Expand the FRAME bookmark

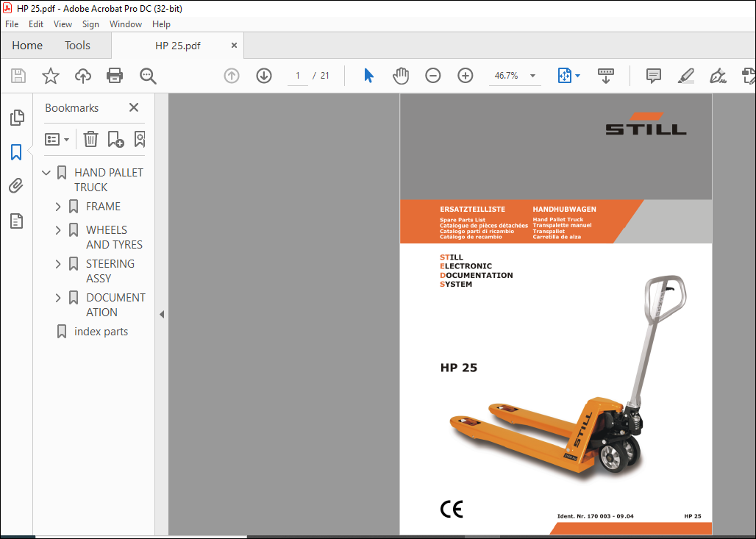pyautogui.click(x=58, y=207)
